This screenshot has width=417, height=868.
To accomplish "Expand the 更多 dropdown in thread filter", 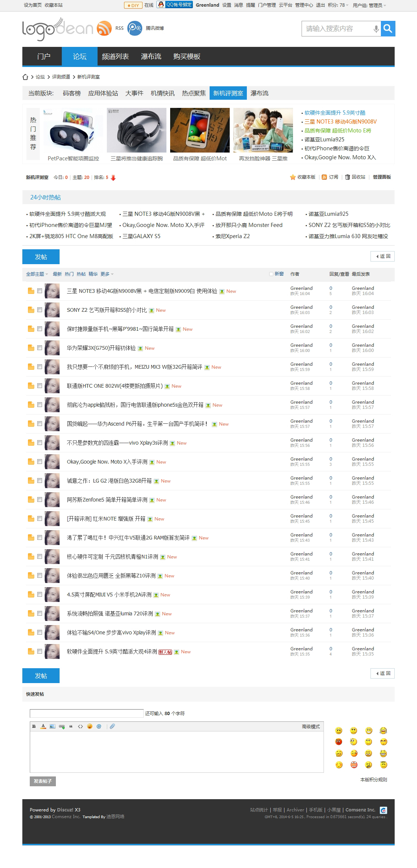I will [107, 274].
